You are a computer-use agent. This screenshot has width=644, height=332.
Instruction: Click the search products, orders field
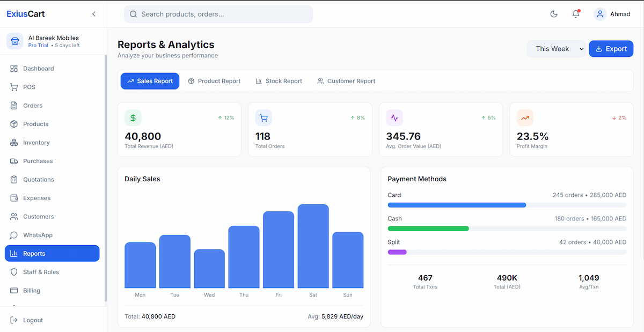pyautogui.click(x=218, y=14)
